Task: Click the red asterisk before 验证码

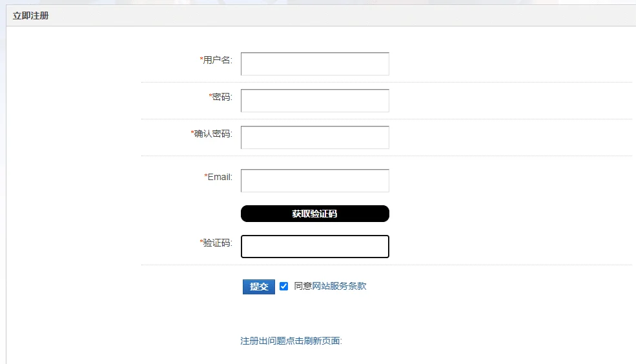Action: (201, 241)
